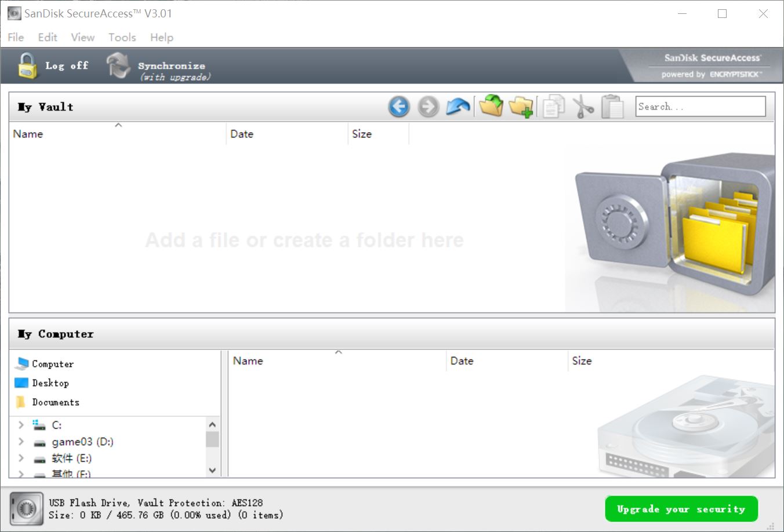Click the grey forward arrow
The width and height of the screenshot is (784, 532).
click(x=429, y=107)
